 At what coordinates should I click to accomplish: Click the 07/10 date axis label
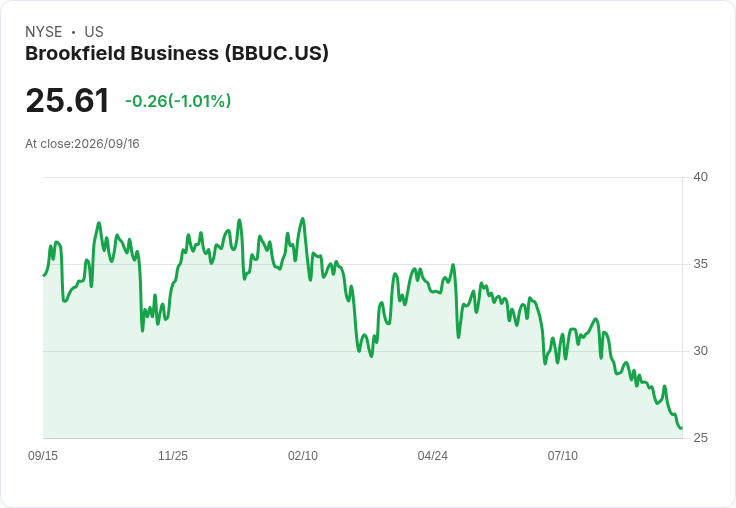click(562, 455)
